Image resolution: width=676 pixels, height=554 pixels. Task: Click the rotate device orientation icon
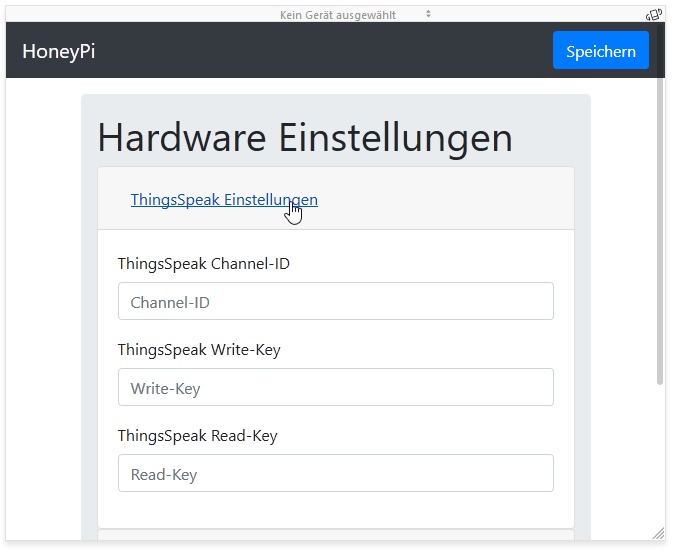[x=654, y=15]
